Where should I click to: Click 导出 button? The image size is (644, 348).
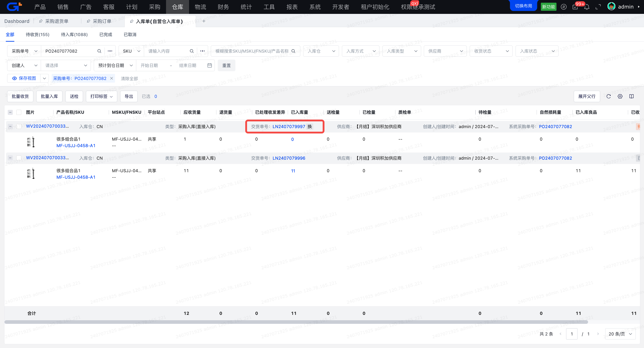point(129,96)
